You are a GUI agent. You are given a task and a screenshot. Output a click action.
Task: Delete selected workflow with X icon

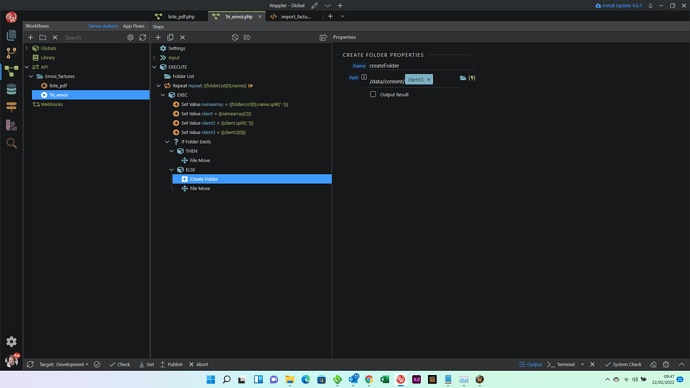click(55, 37)
